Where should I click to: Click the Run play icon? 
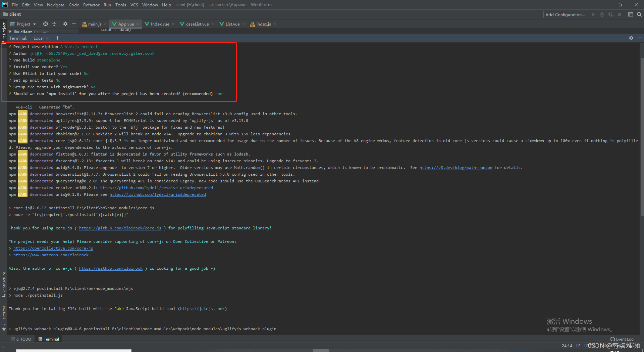point(593,14)
